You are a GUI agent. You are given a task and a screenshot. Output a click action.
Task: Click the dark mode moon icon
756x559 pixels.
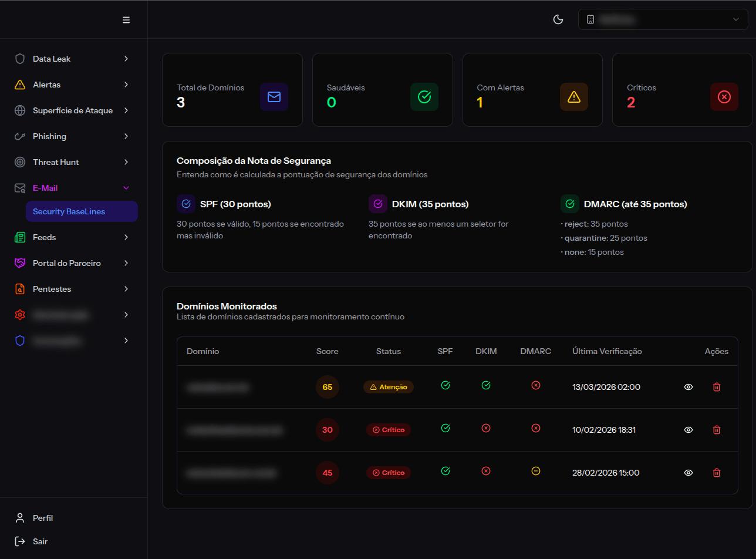pyautogui.click(x=558, y=19)
